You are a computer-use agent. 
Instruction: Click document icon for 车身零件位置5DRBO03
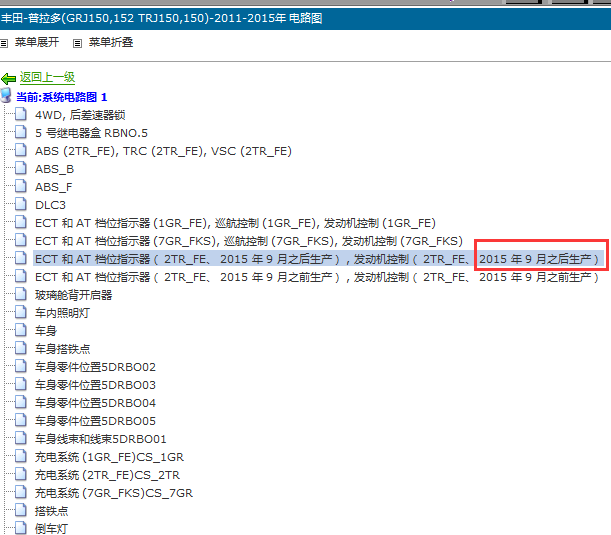tap(21, 384)
